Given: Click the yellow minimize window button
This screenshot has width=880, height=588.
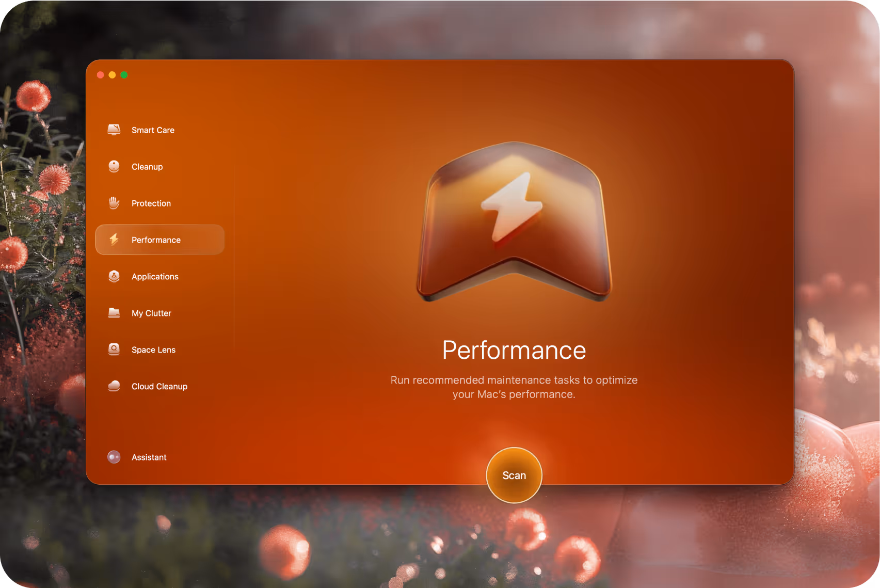Looking at the screenshot, I should pos(112,75).
